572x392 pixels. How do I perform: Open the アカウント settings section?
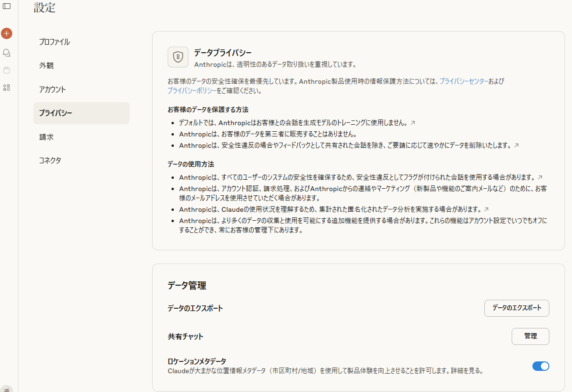tap(82, 89)
